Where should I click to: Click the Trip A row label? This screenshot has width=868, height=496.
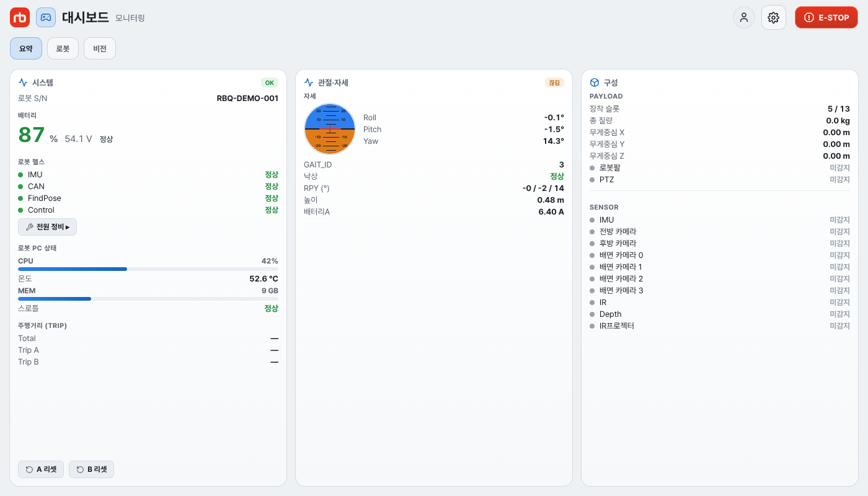tap(29, 350)
